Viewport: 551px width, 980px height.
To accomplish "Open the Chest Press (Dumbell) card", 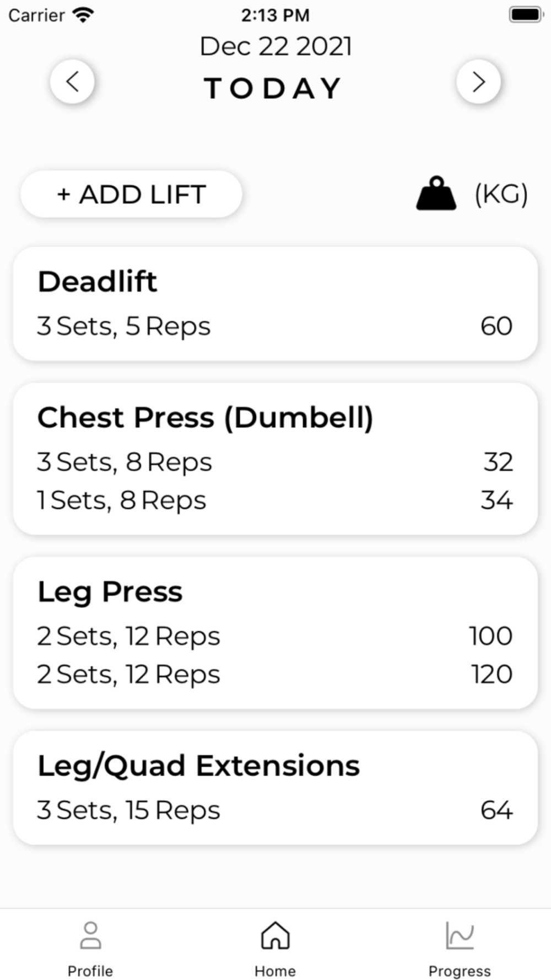I will (275, 459).
